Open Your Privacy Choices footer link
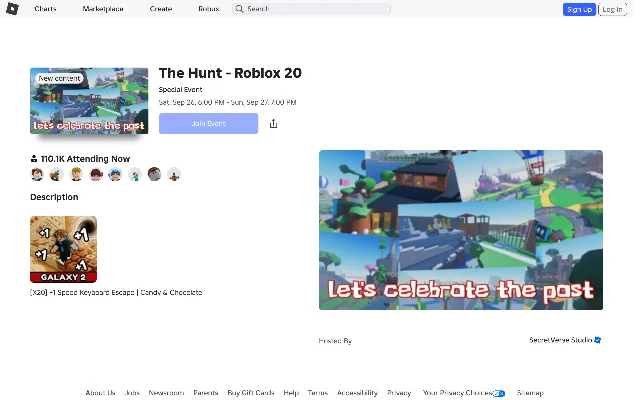Viewport: 640px width, 400px height. [464, 393]
